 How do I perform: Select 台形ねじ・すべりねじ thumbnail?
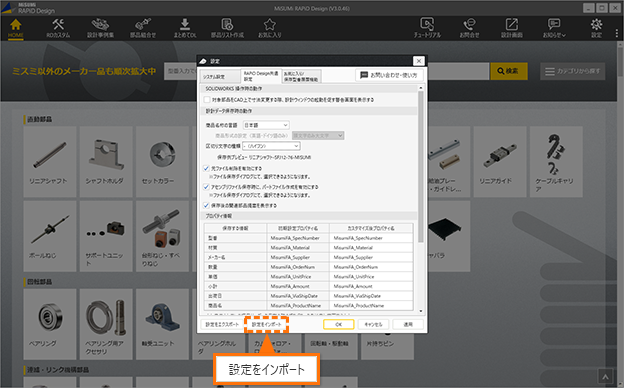coord(162,236)
